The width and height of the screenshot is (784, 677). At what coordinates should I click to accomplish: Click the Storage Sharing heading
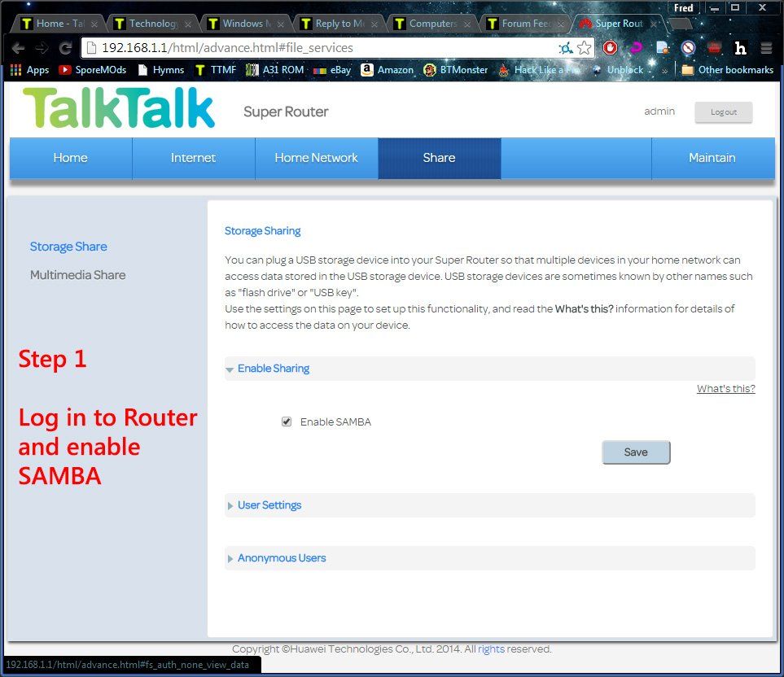coord(262,231)
